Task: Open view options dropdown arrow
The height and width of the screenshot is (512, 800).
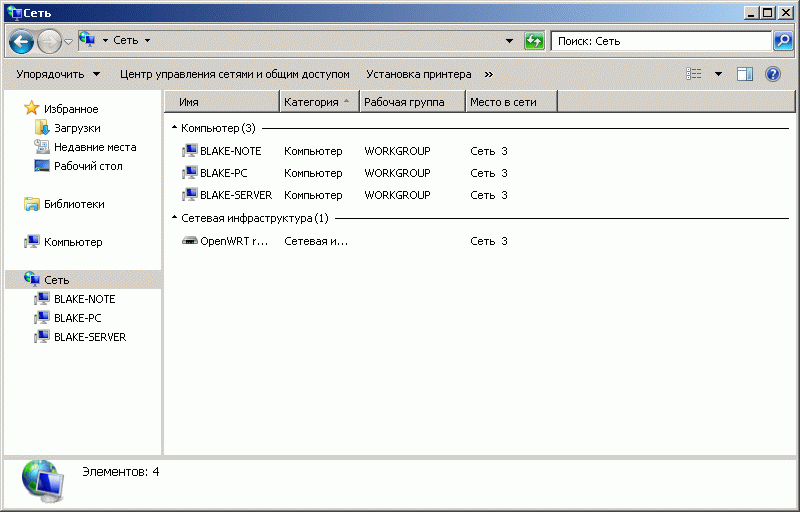Action: tap(718, 74)
